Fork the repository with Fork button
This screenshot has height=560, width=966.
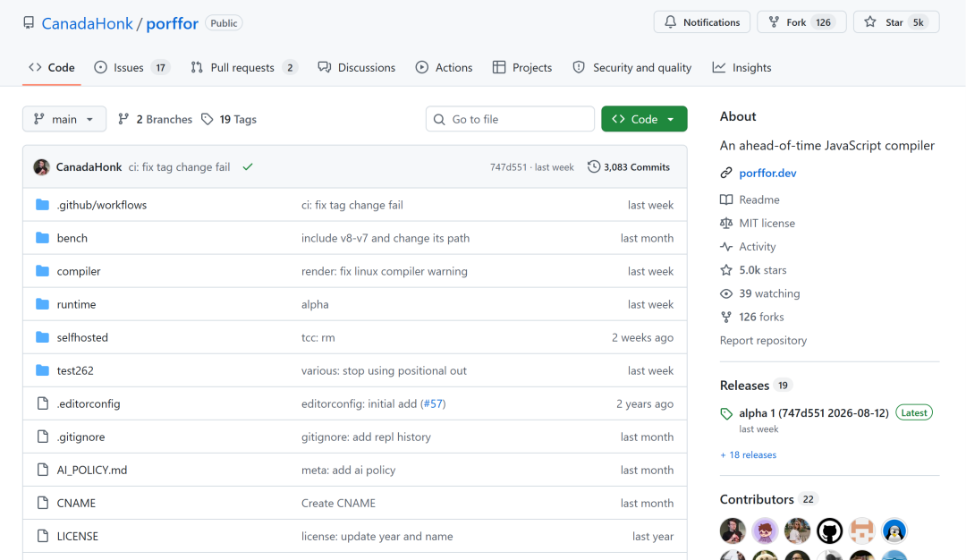(x=801, y=22)
